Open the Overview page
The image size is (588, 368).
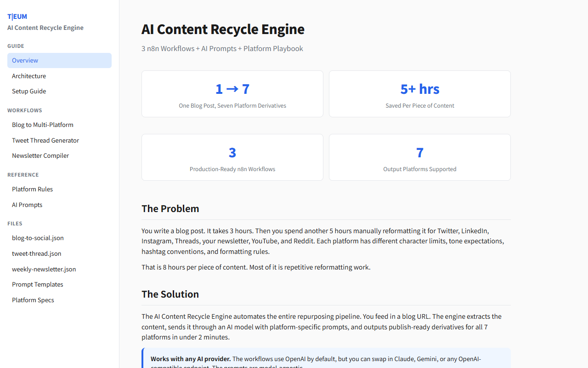pos(25,60)
